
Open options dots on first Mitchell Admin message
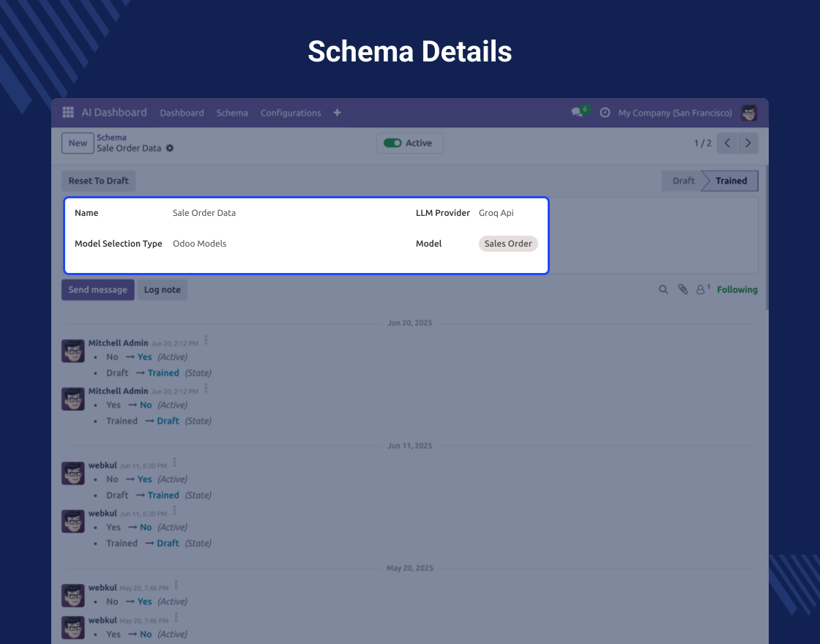click(206, 340)
